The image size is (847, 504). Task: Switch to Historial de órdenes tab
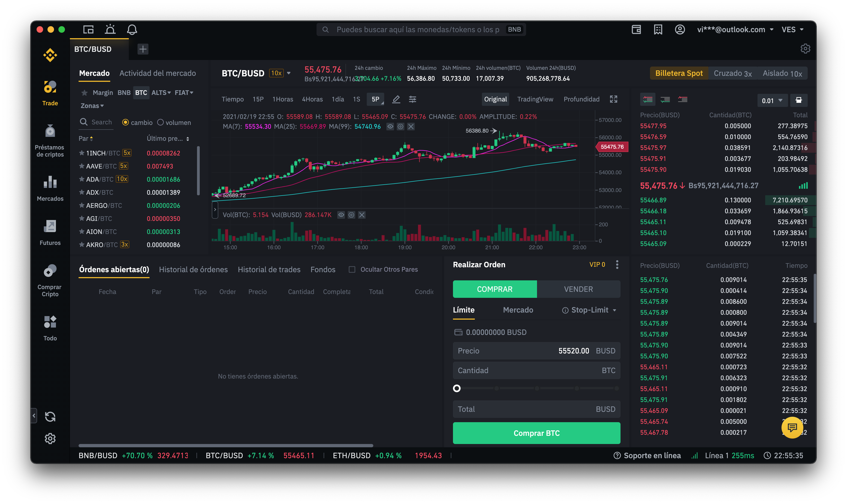coord(193,269)
